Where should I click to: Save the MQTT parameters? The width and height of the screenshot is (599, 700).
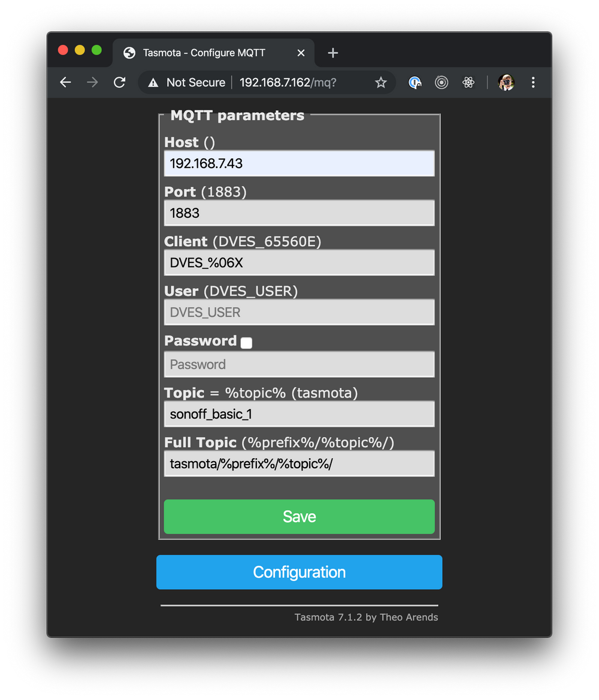pyautogui.click(x=299, y=516)
